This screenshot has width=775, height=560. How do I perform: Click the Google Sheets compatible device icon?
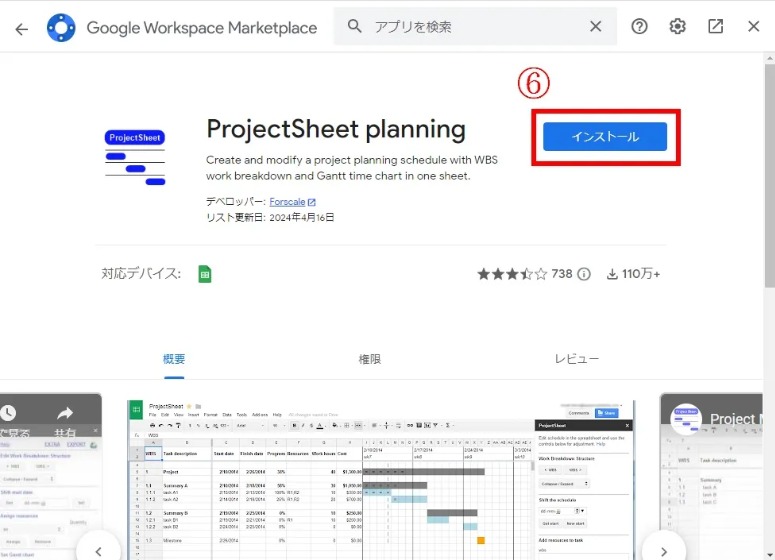(205, 274)
